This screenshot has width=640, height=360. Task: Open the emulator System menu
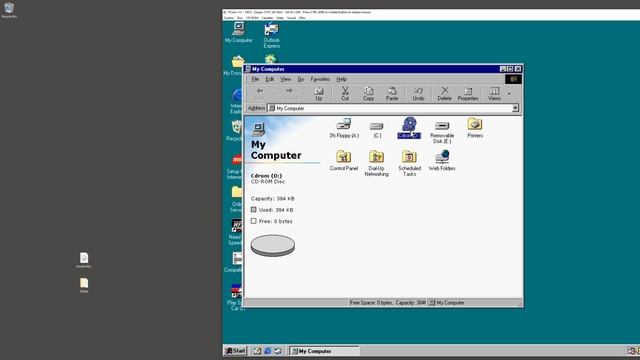[x=229, y=18]
